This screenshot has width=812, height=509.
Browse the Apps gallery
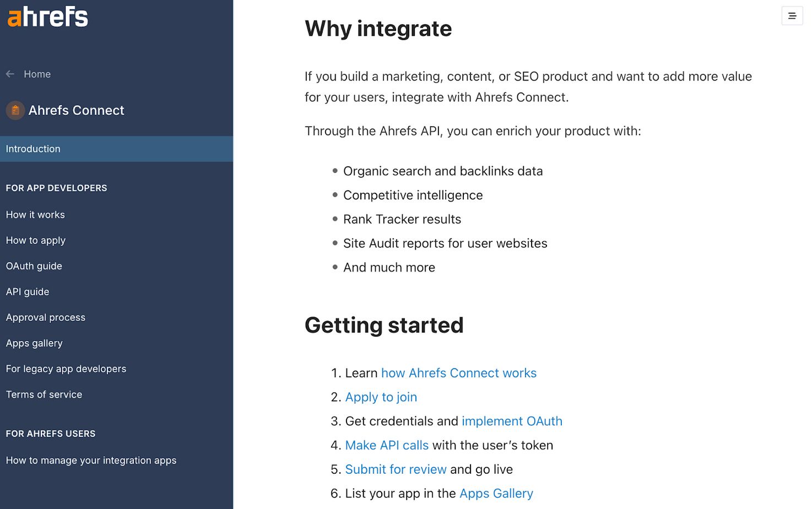34,343
